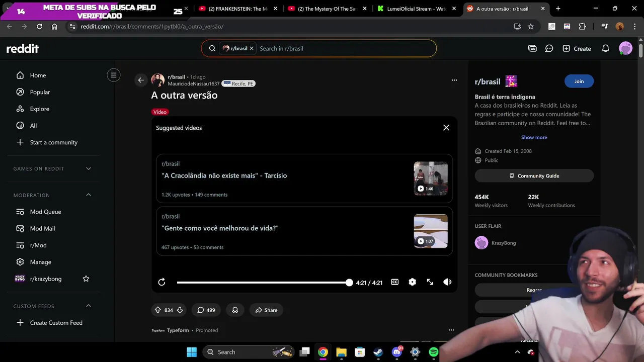Show more of community description
Image resolution: width=644 pixels, height=362 pixels.
pos(534,137)
